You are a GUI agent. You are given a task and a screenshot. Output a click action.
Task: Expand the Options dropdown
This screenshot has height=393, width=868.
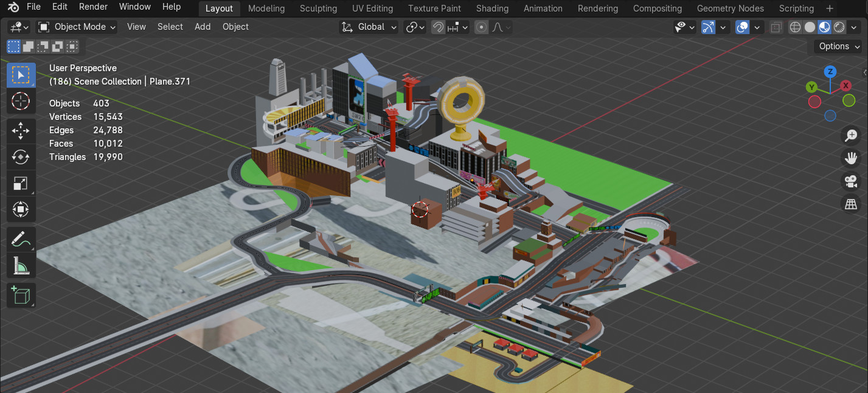pos(839,46)
